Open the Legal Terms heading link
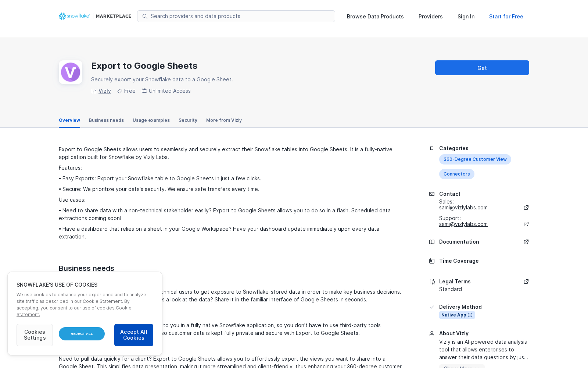Screen dimensions: 588x368 tap(455, 282)
